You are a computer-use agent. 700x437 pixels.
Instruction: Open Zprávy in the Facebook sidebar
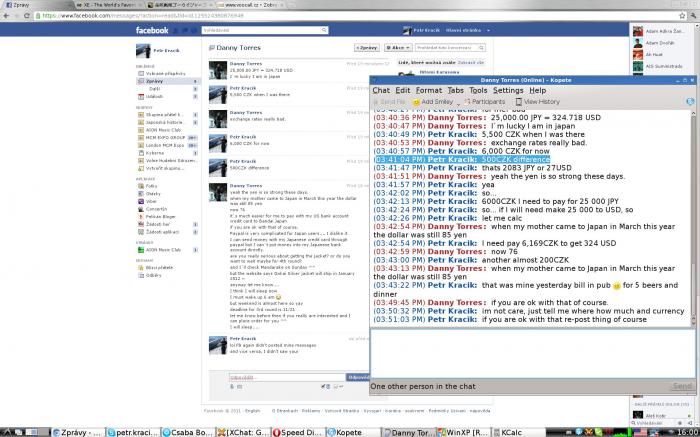pos(168,81)
